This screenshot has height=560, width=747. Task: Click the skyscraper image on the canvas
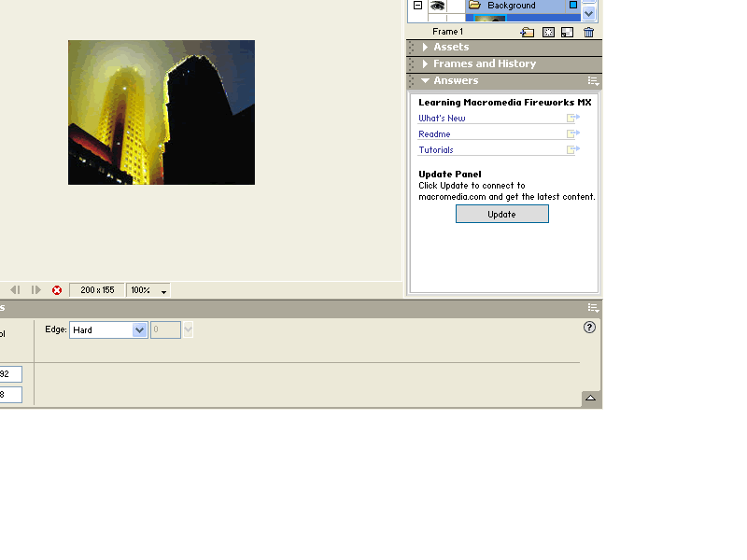point(162,112)
